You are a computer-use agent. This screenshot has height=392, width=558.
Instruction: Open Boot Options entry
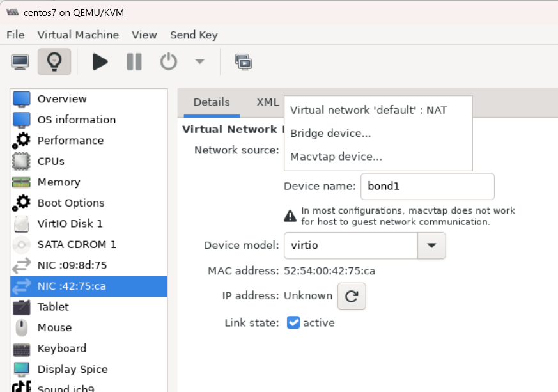tap(89, 203)
